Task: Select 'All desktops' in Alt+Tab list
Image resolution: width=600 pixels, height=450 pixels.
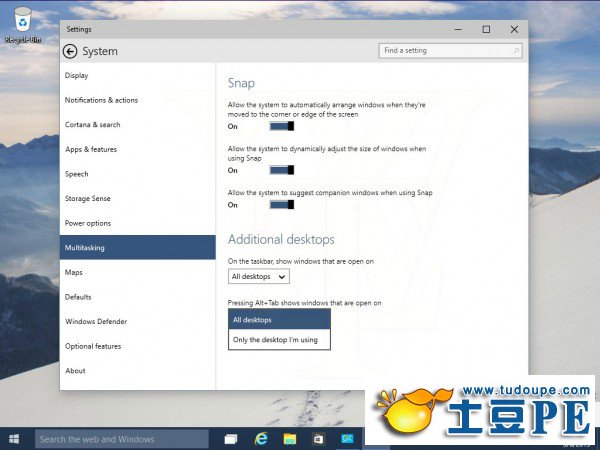Action: 279,320
